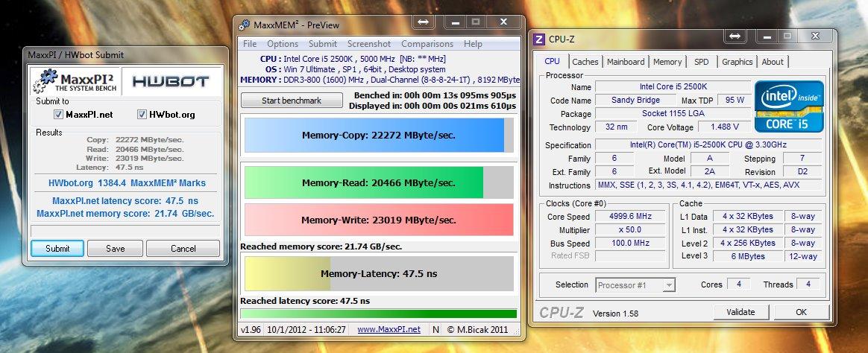Click the green progress bar in MaxxMEM²
868x353 pixels.
click(x=379, y=314)
